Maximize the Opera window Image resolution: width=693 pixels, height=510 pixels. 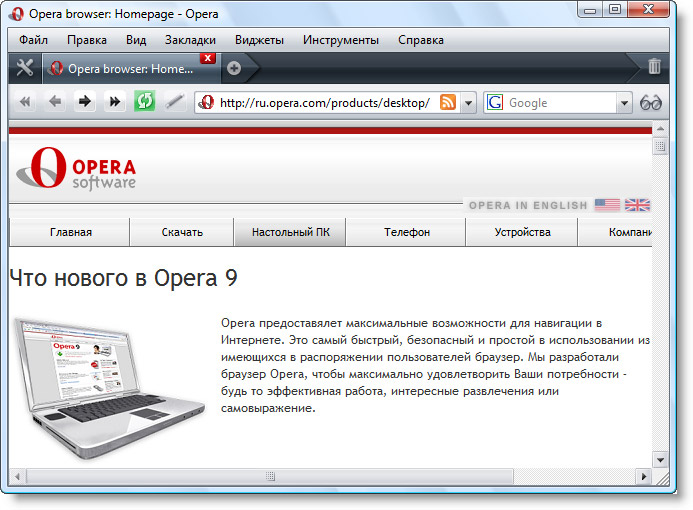(x=615, y=10)
